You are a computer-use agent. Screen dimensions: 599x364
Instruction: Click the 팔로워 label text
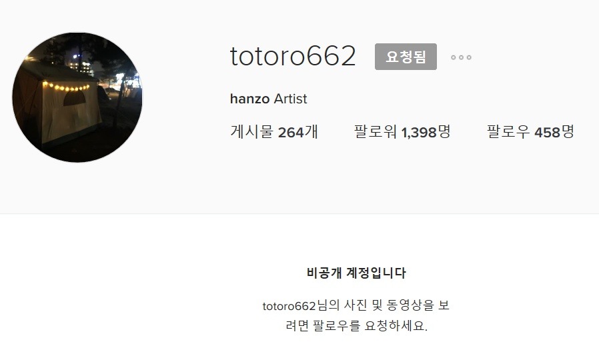click(x=375, y=132)
